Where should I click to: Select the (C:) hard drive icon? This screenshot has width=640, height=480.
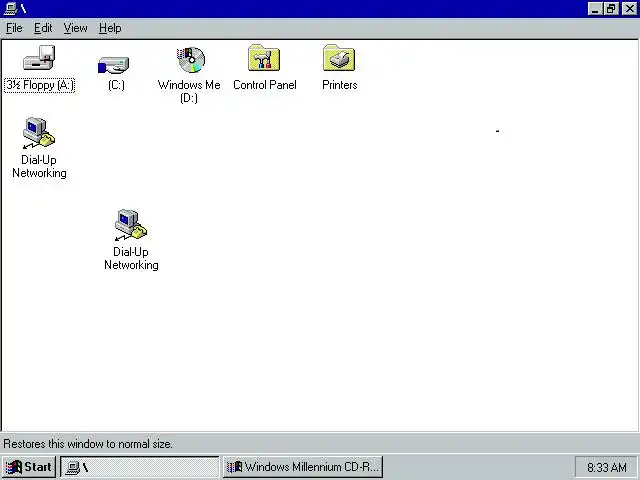pos(114,65)
